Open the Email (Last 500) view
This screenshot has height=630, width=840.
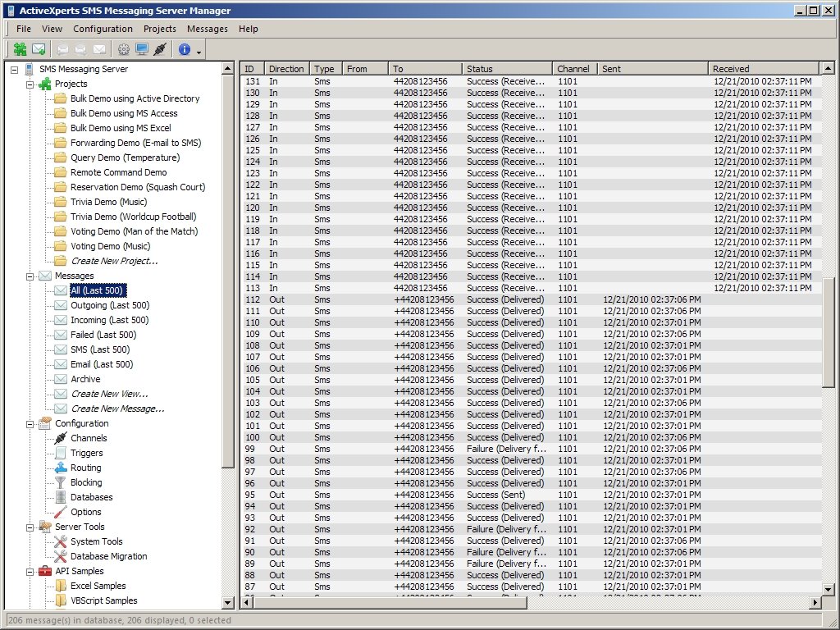click(x=102, y=364)
